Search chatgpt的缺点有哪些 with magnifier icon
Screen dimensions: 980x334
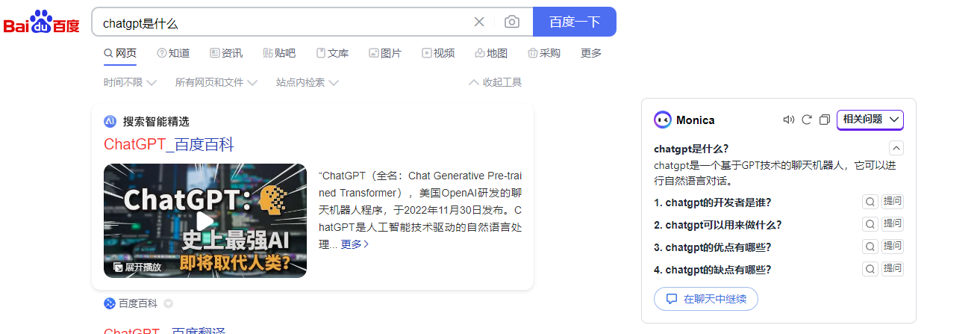(x=870, y=269)
